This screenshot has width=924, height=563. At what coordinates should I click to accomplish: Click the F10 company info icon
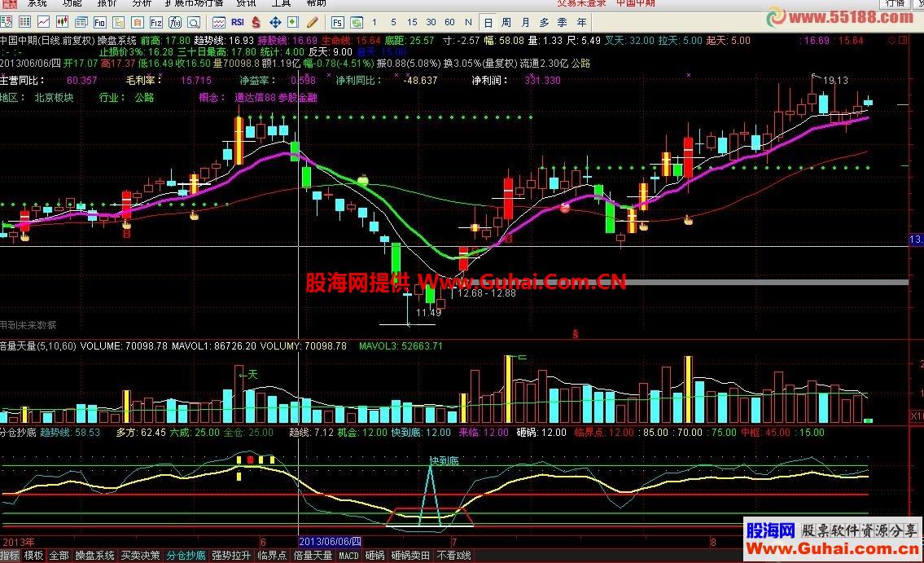[x=99, y=22]
